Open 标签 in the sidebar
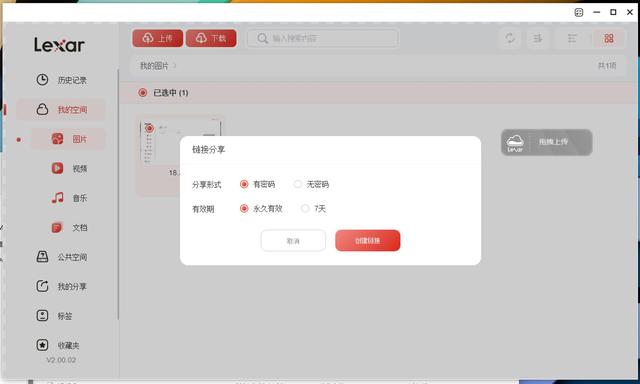This screenshot has width=640, height=384. [61, 316]
